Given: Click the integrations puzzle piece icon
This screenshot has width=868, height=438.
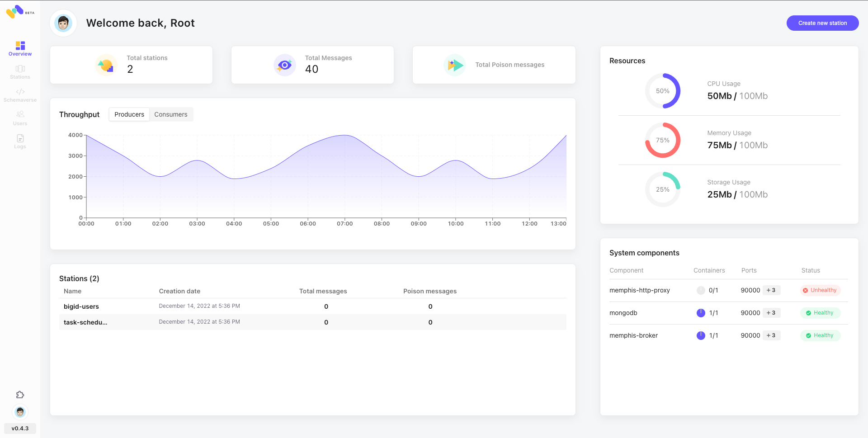Looking at the screenshot, I should point(20,395).
